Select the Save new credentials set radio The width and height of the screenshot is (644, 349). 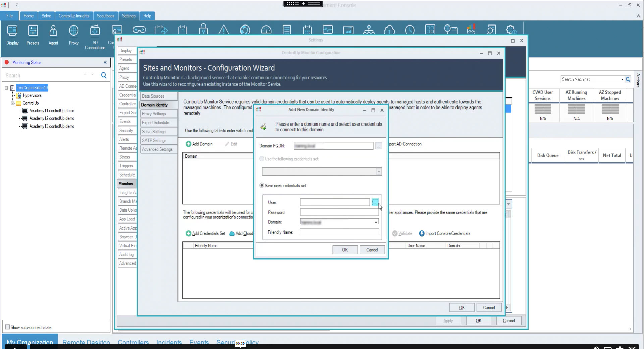(262, 185)
